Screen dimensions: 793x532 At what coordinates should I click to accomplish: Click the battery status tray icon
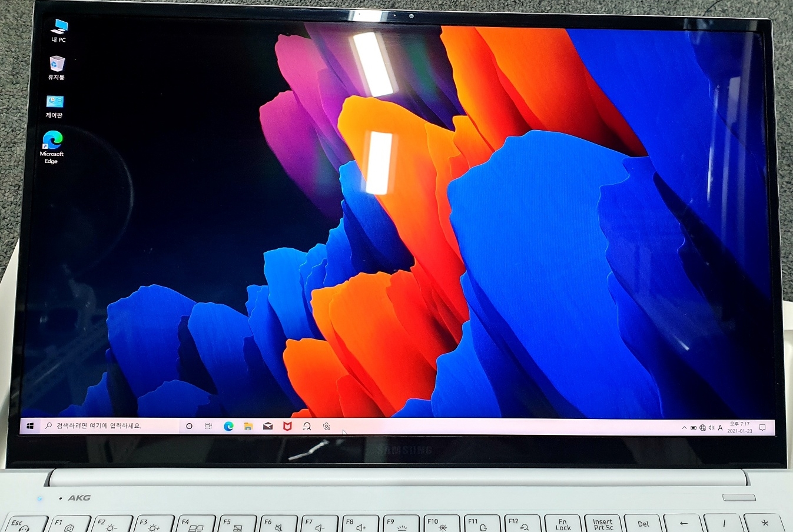tap(694, 428)
